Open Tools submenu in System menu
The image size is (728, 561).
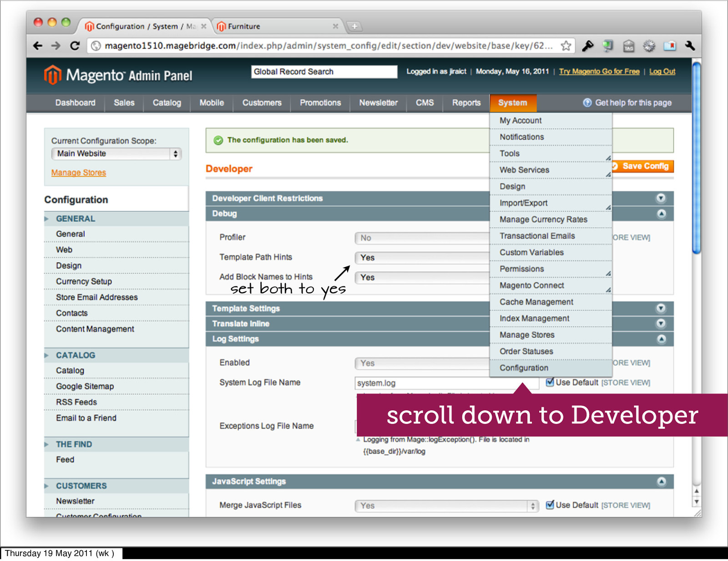(551, 153)
